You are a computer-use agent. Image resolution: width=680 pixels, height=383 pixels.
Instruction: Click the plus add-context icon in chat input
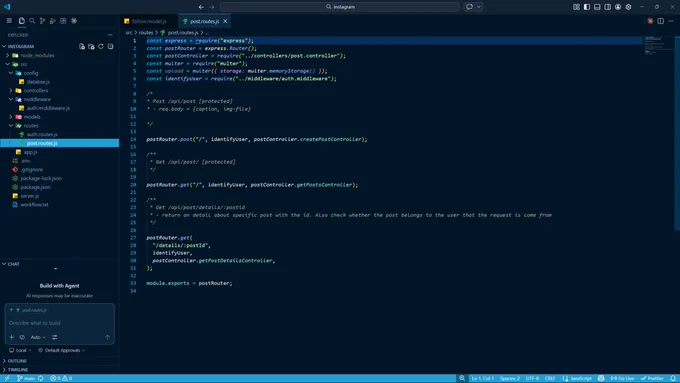pos(12,337)
